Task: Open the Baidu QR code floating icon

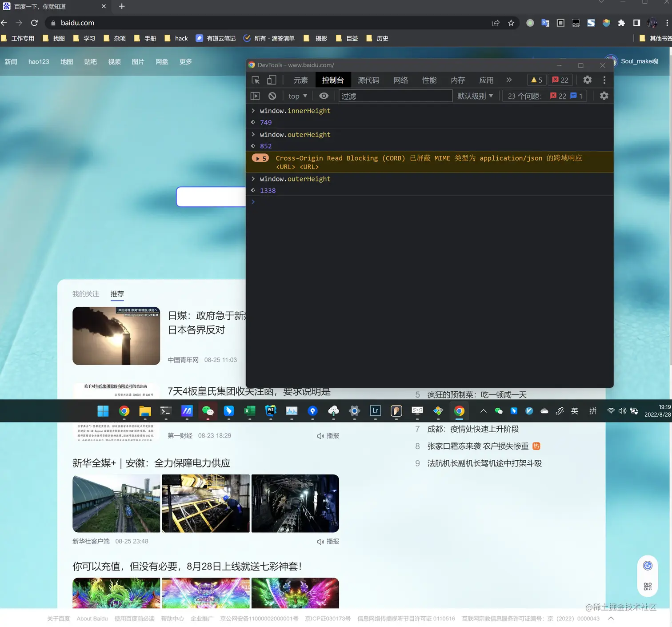Action: [648, 587]
